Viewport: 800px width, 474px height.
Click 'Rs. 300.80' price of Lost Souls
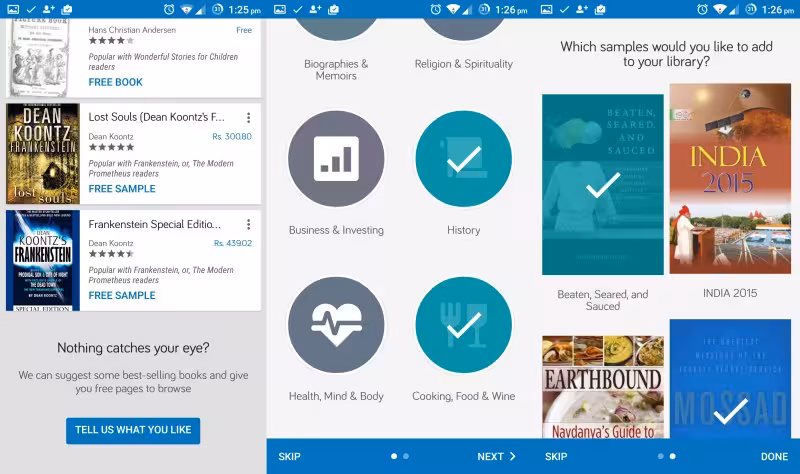point(232,136)
